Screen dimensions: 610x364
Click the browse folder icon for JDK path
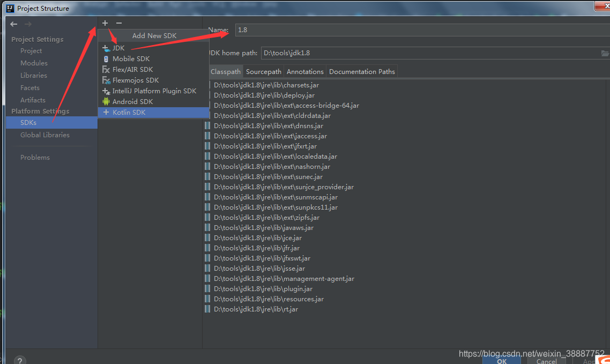605,53
